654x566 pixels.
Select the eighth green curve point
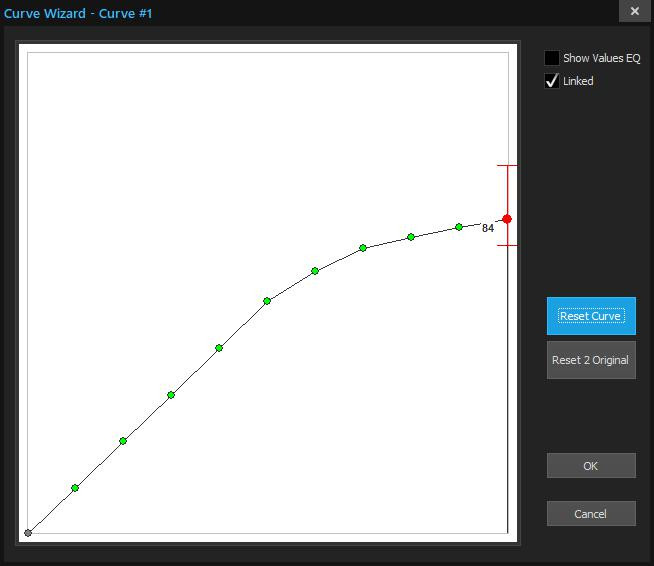(411, 237)
